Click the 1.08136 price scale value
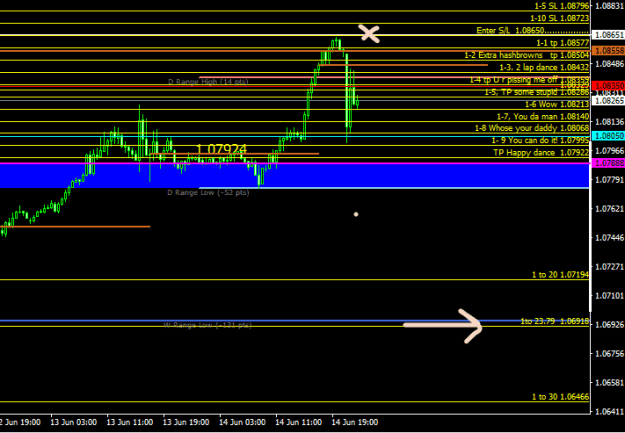Screen dimensions: 625x433 tap(609, 122)
